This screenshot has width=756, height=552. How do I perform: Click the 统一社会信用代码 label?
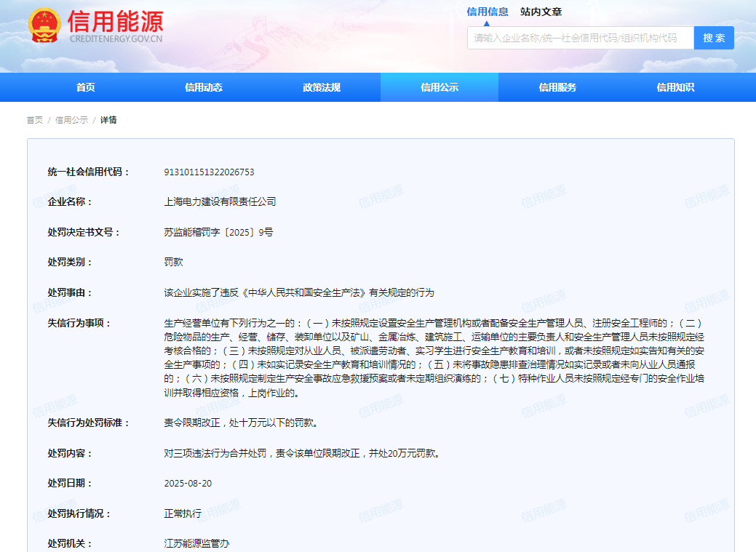click(x=88, y=172)
